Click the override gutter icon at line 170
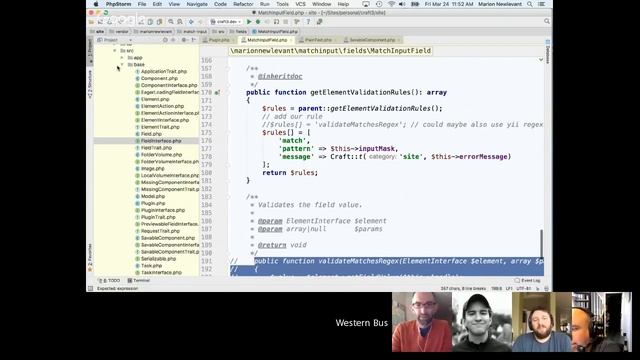The height and width of the screenshot is (360, 640). [x=218, y=93]
